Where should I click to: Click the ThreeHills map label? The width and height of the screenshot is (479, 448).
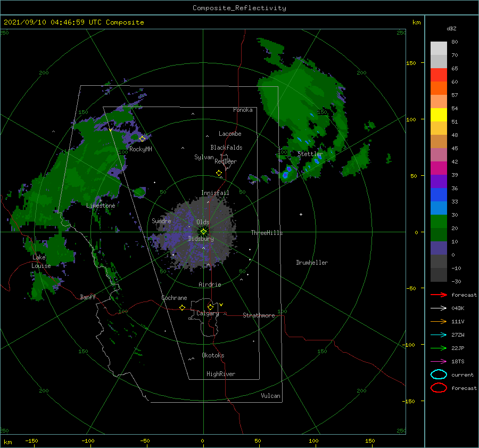click(267, 233)
